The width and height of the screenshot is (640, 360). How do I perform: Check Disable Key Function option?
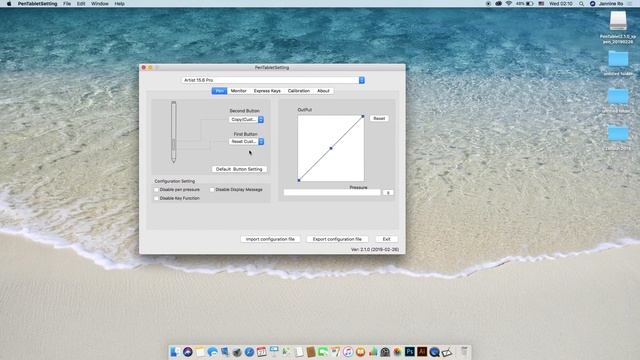click(x=156, y=198)
